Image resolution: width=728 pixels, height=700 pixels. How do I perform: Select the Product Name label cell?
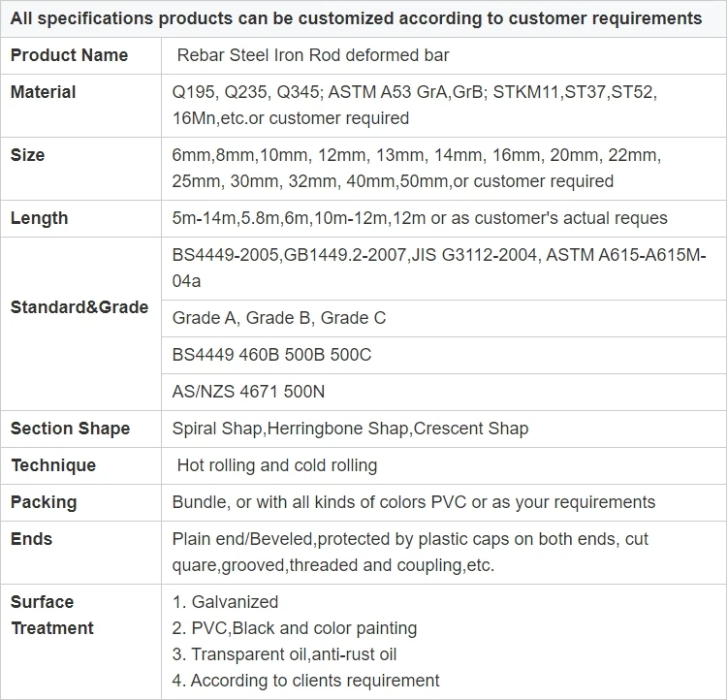(69, 55)
